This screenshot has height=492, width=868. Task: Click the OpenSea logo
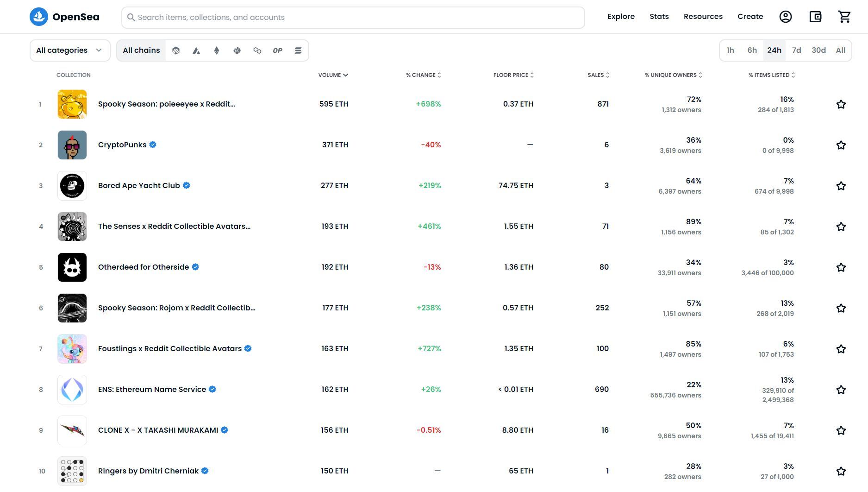64,17
